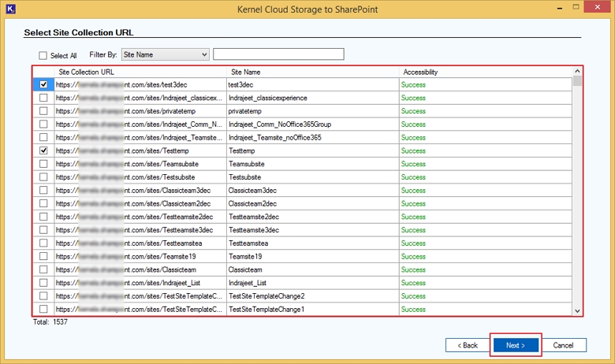615x364 pixels.
Task: Select the Testsubsite site name cell
Action: click(x=312, y=177)
